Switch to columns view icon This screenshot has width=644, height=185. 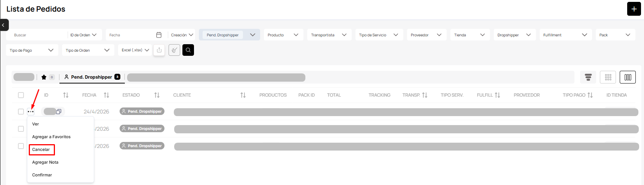point(628,77)
